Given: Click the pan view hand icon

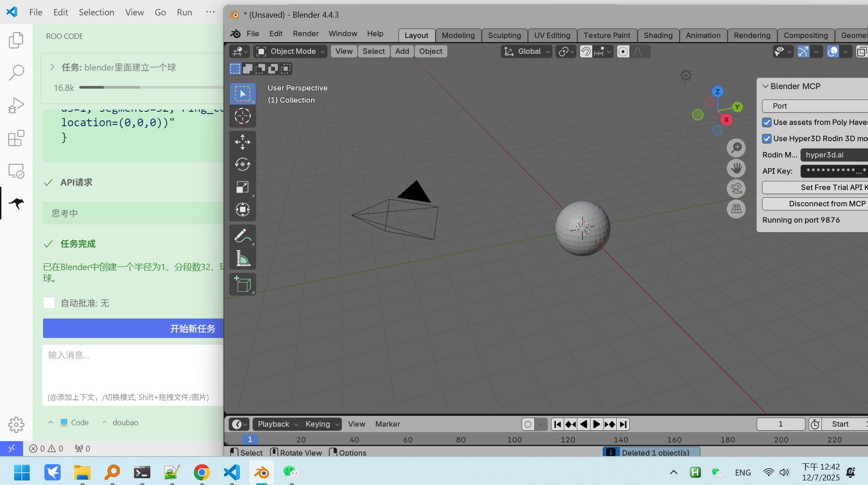Looking at the screenshot, I should pyautogui.click(x=736, y=168).
